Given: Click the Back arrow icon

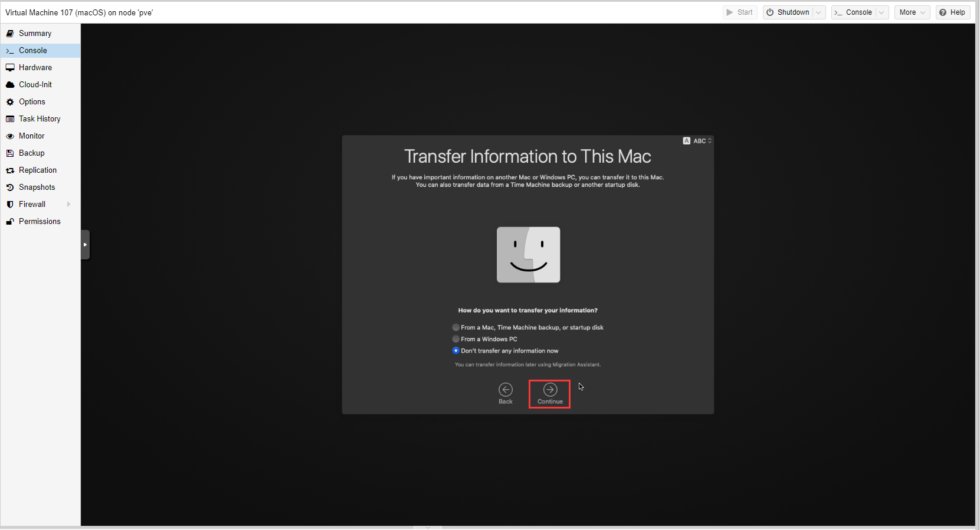Looking at the screenshot, I should (x=506, y=390).
